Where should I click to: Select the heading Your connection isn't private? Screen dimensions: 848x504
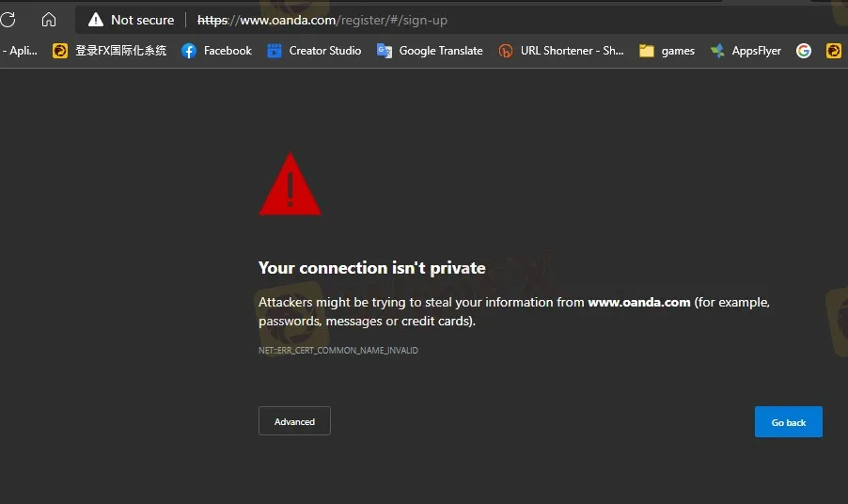click(x=371, y=268)
